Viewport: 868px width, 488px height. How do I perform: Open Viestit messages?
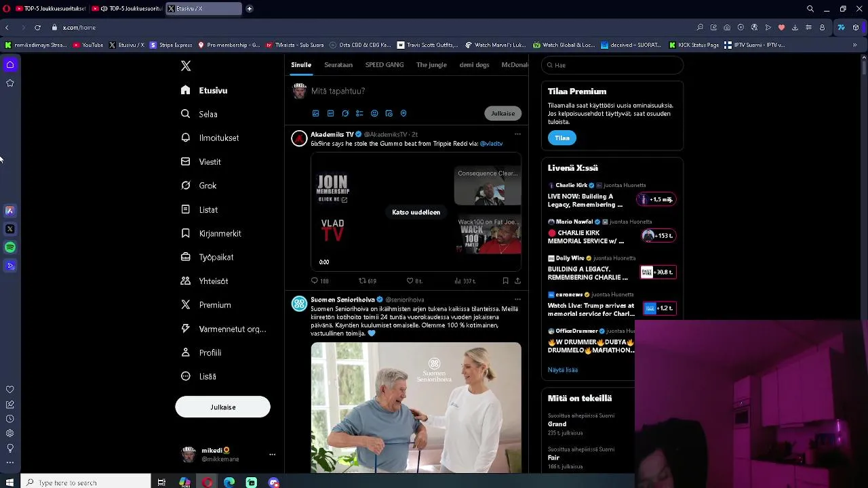point(201,162)
